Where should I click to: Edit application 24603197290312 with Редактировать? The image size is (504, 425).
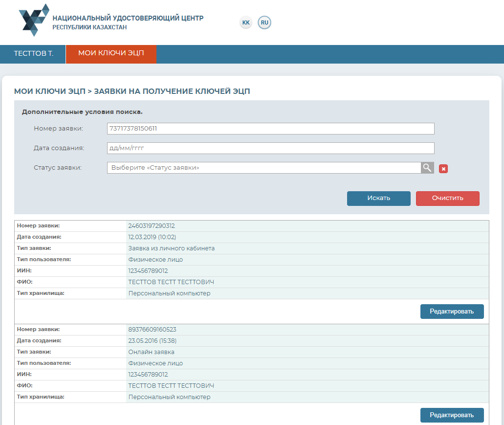click(452, 312)
